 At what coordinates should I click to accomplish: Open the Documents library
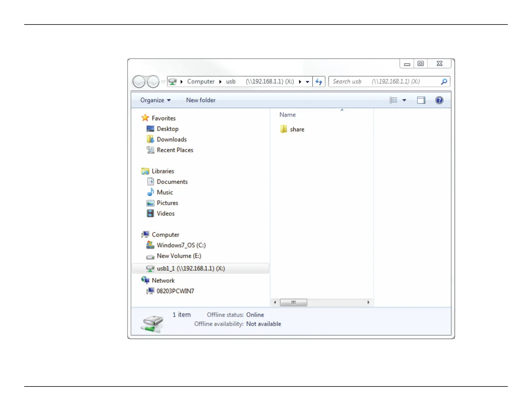coord(172,182)
